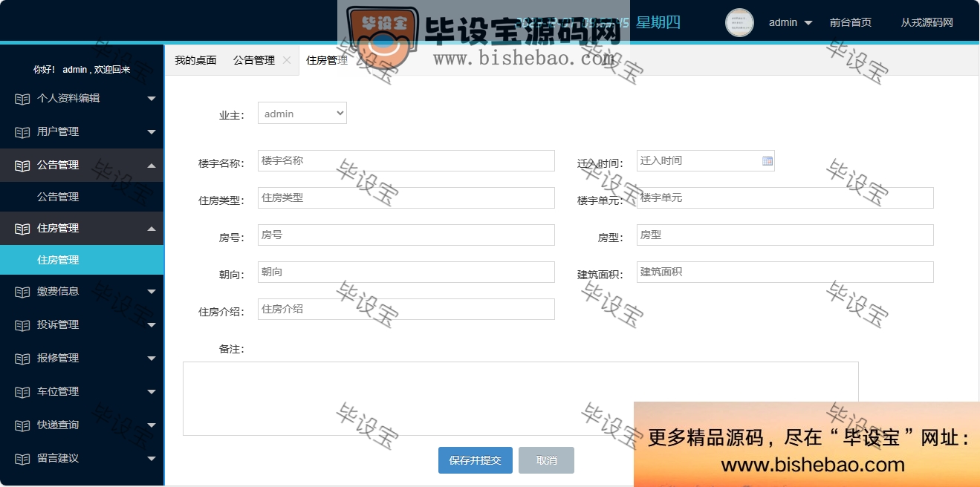Expand the 留言建议 menu arrow
The width and height of the screenshot is (980, 487).
coord(152,458)
